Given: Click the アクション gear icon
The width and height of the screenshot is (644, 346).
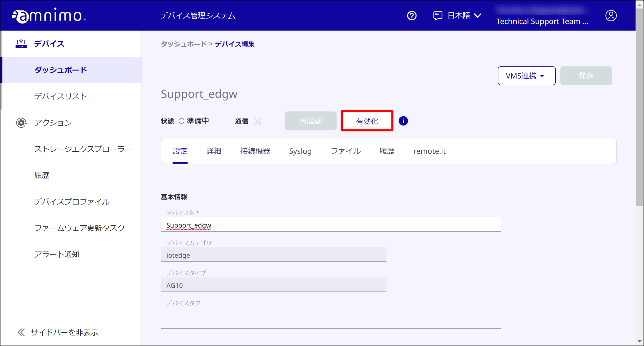Looking at the screenshot, I should pos(21,122).
